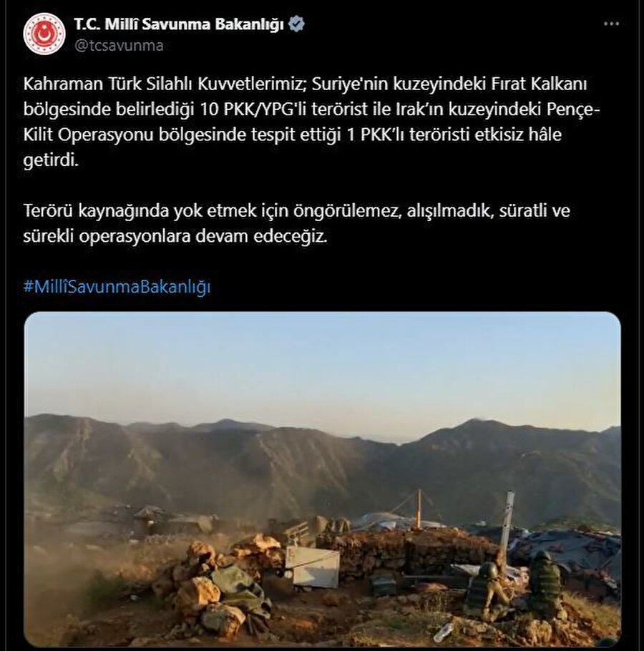Click the rightmost kneeling soldier in the photo
The height and width of the screenshot is (651, 644).
[546, 584]
